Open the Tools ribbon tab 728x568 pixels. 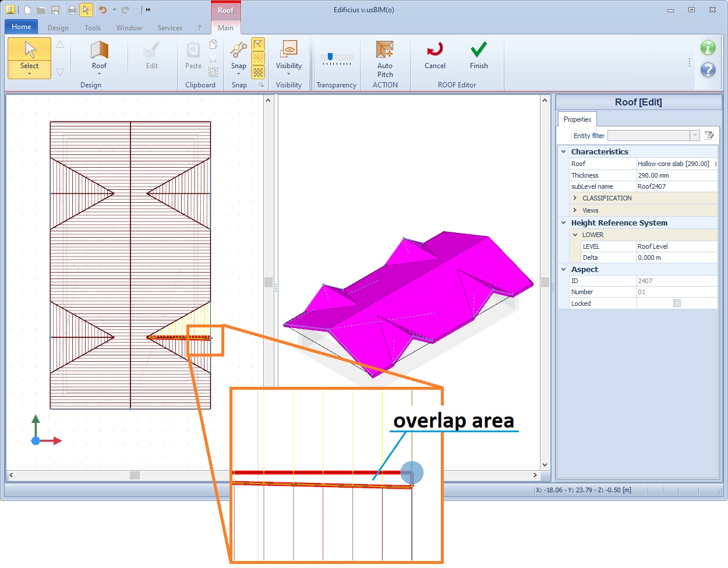[x=92, y=28]
